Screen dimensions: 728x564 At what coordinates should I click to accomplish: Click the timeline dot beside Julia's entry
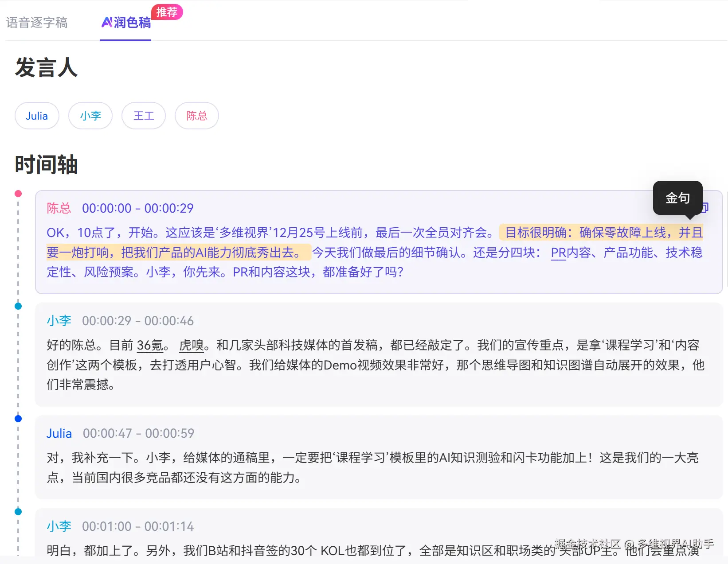coord(18,418)
